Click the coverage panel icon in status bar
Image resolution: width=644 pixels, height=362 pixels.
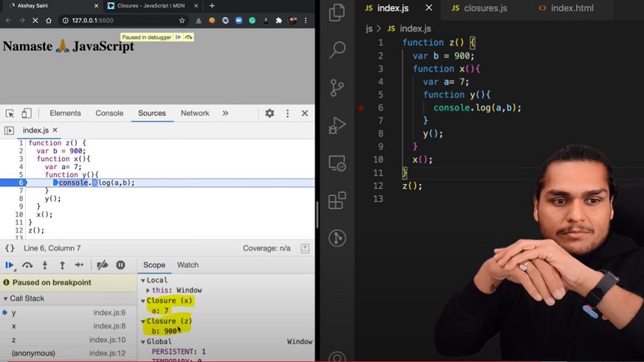(x=305, y=248)
